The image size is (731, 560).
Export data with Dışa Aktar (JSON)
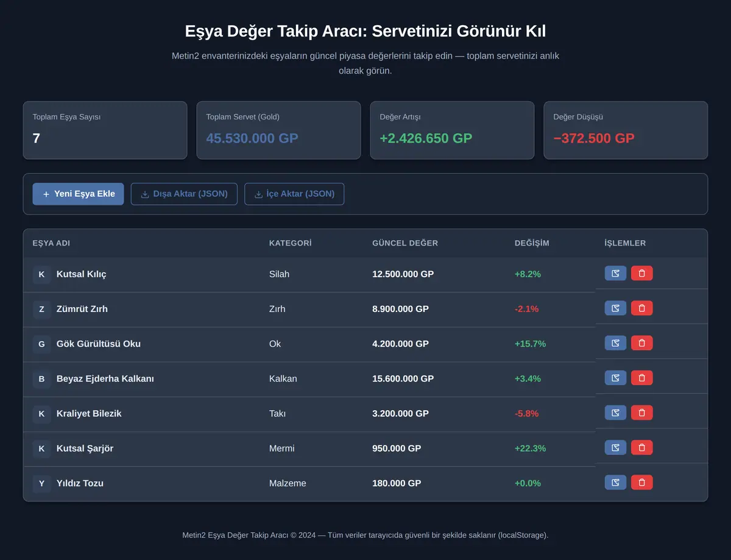[x=184, y=194]
